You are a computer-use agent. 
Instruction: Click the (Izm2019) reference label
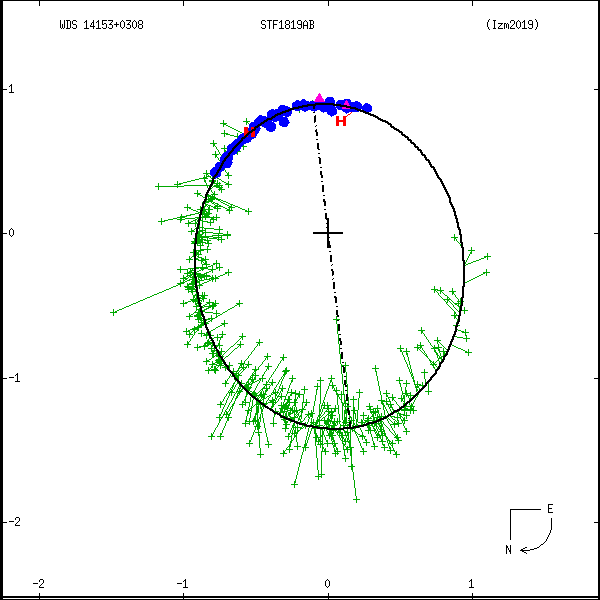[x=512, y=25]
